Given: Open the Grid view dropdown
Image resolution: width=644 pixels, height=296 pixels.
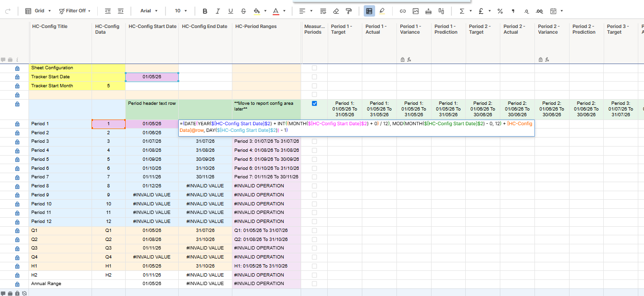Looking at the screenshot, I should tap(38, 11).
